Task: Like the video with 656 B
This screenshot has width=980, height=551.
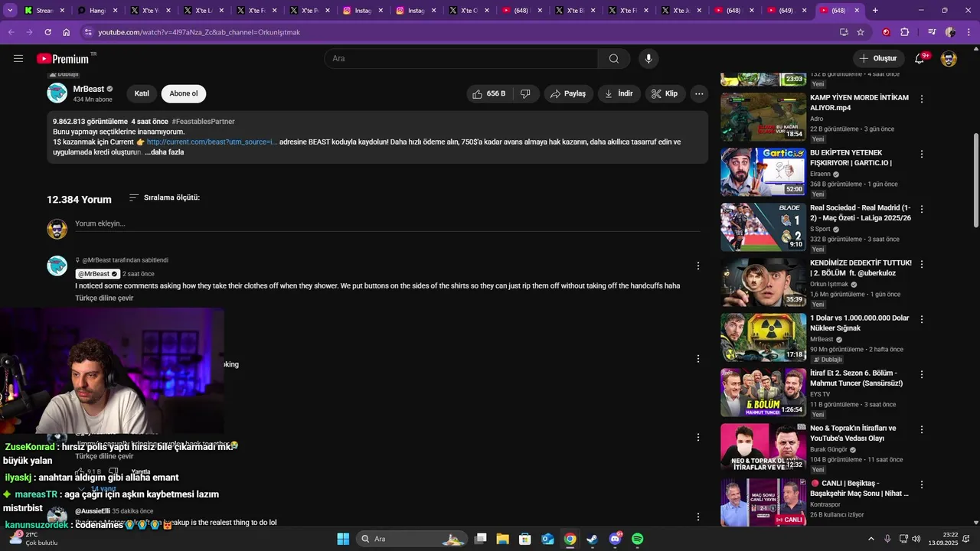Action: coord(488,93)
